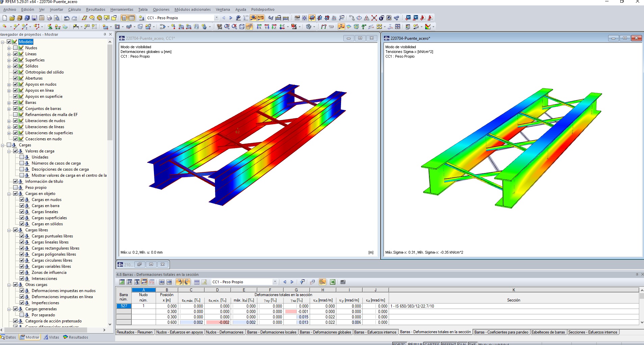This screenshot has height=345, width=644.
Task: Open the Archivo menu
Action: (x=10, y=9)
